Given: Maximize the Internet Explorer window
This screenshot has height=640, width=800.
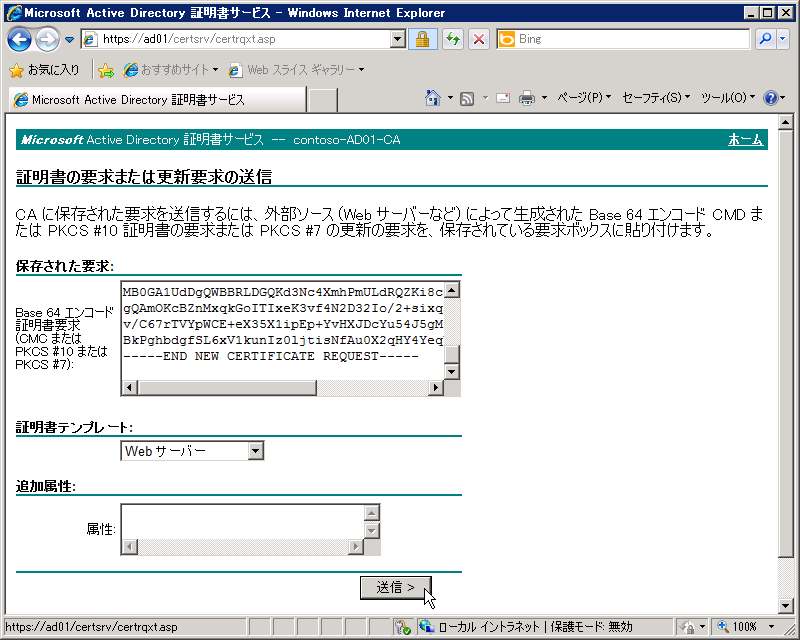Looking at the screenshot, I should click(767, 13).
